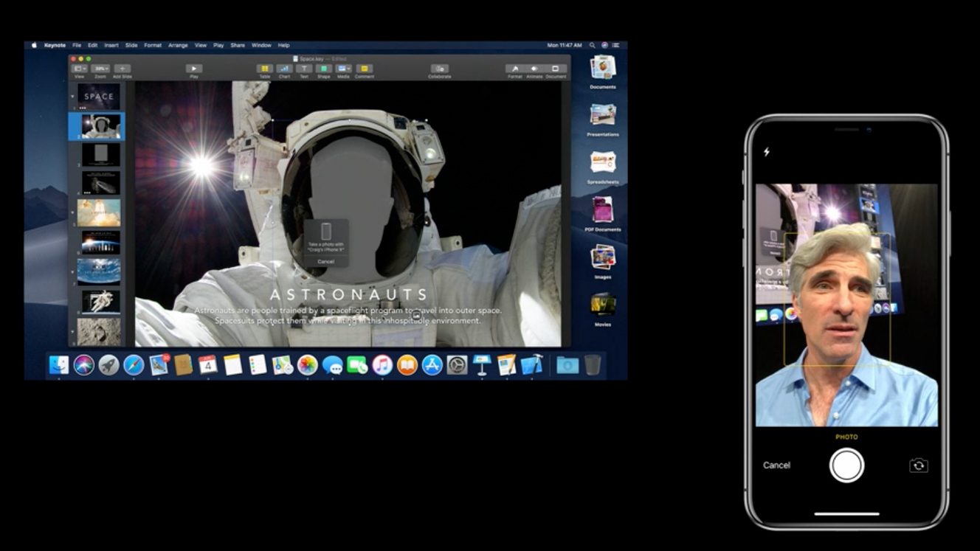Screen dimensions: 980x551
Task: Open the Animate inspector
Action: tap(534, 69)
